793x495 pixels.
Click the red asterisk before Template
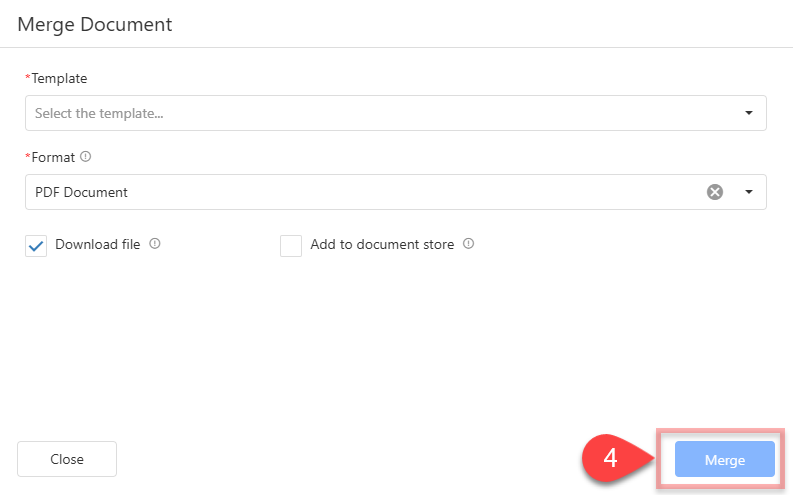coord(28,77)
